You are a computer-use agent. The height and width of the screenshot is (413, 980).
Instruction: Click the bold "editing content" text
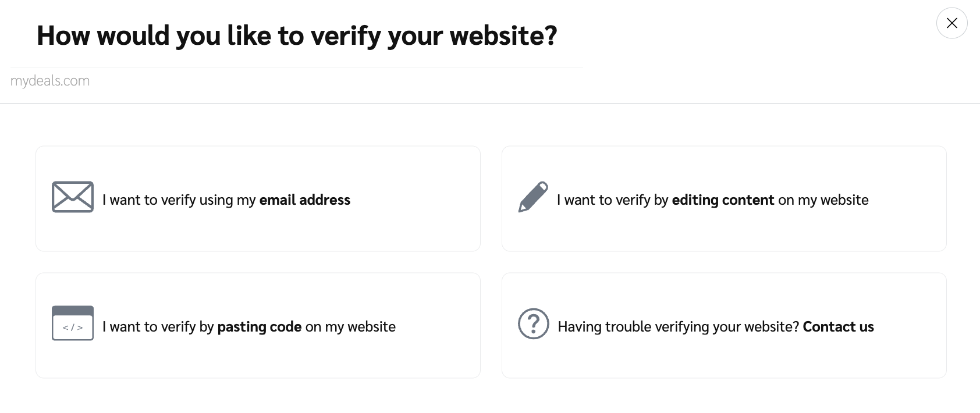click(723, 200)
